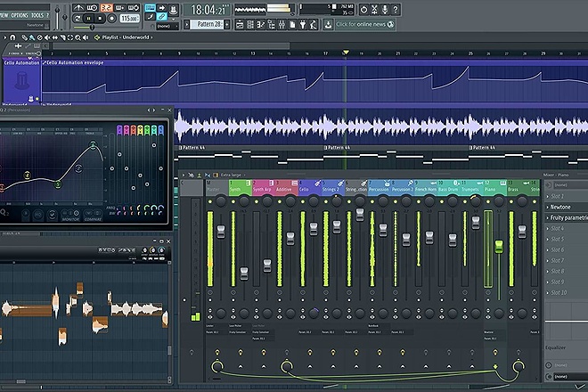
Task: Mute the Cello mixer track LED
Action: pyautogui.click(x=303, y=202)
